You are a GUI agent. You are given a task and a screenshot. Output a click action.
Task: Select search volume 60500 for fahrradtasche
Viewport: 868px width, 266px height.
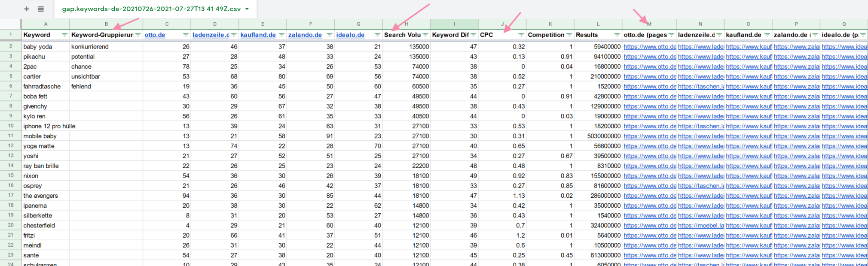coord(406,86)
